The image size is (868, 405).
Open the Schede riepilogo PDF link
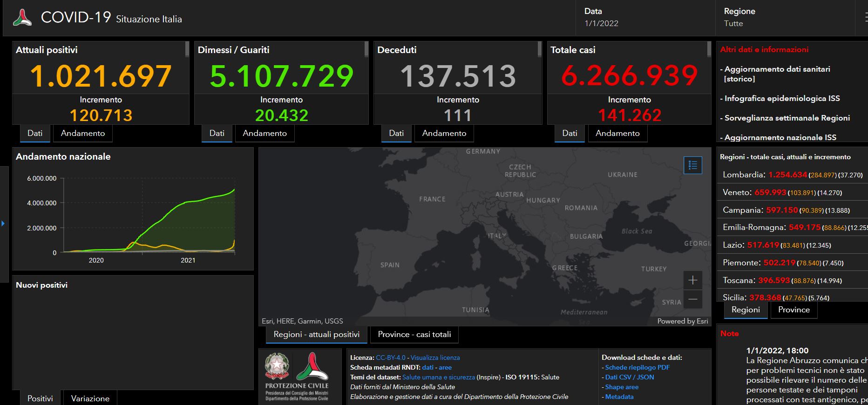[637, 367]
